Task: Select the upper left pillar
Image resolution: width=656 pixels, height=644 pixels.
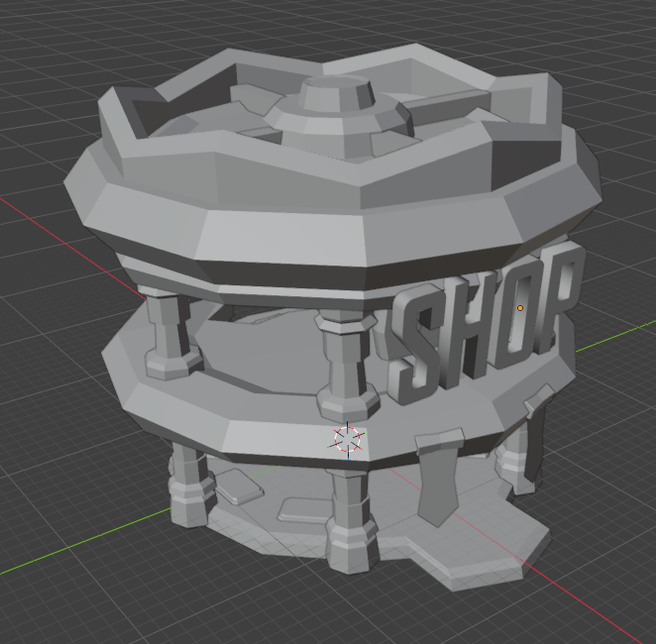Action: [x=170, y=333]
